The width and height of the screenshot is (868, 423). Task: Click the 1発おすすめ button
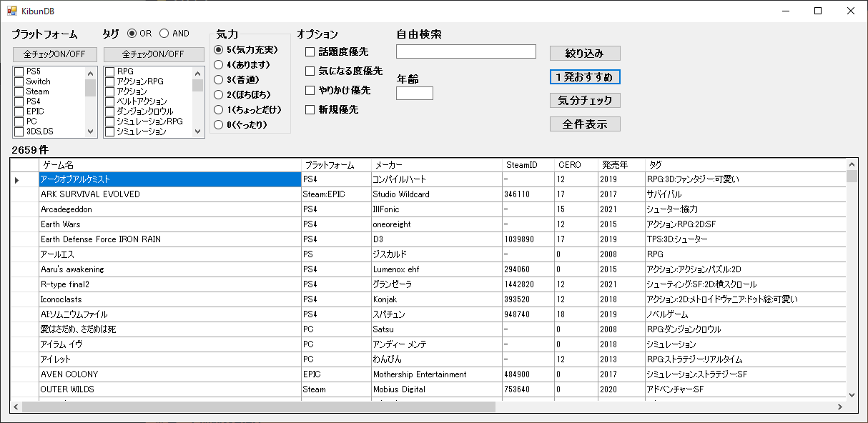(585, 76)
